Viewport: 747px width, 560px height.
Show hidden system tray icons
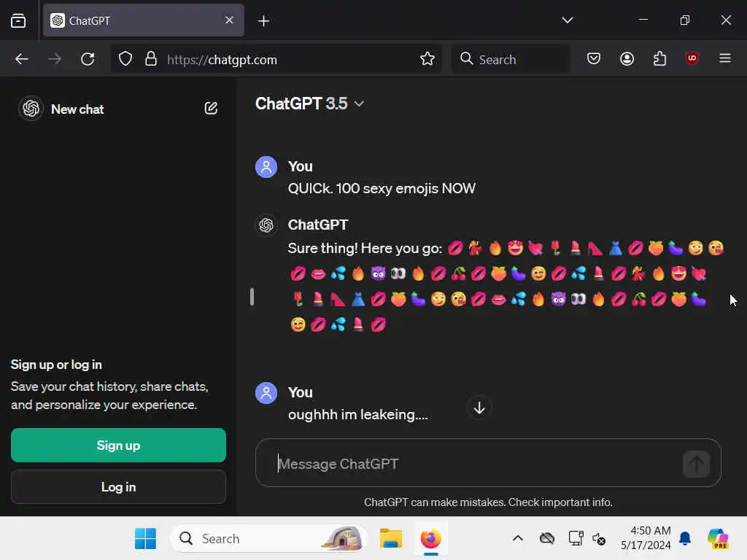[x=518, y=539]
